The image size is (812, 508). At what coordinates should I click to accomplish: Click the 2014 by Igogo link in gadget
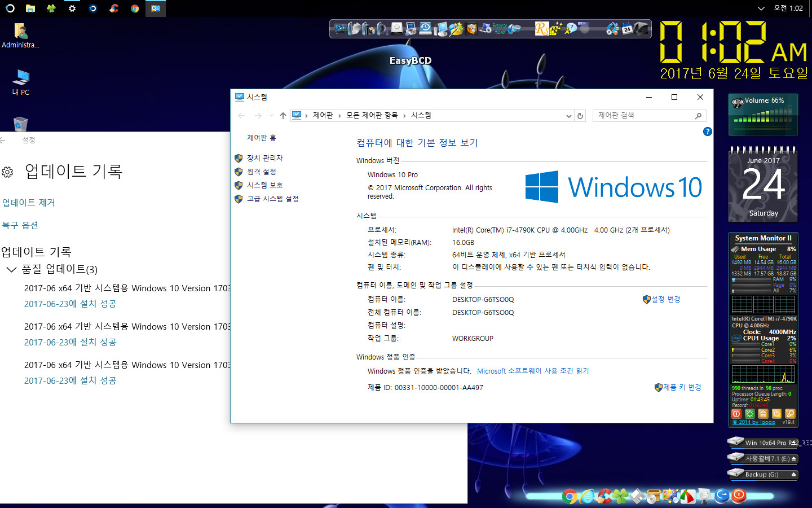(x=754, y=422)
